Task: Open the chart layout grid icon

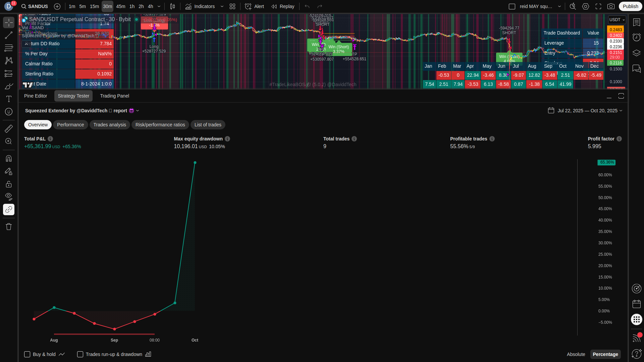Action: tap(232, 6)
